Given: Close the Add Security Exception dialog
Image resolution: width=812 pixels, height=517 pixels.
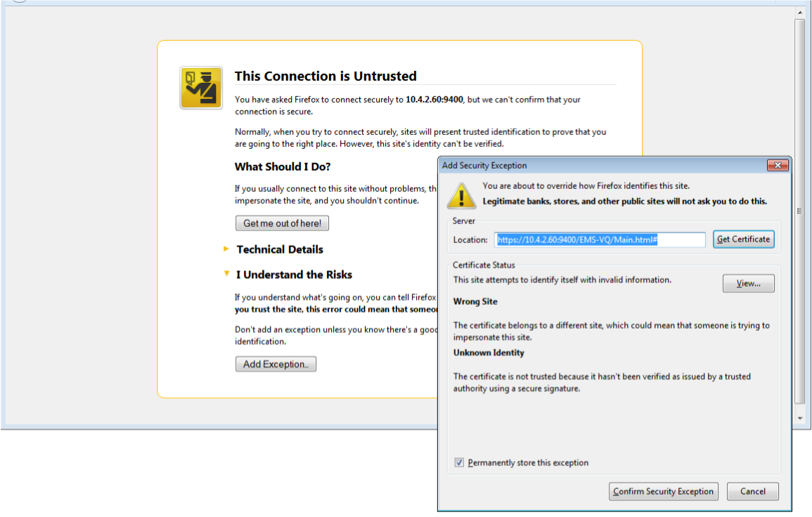Looking at the screenshot, I should click(x=777, y=166).
